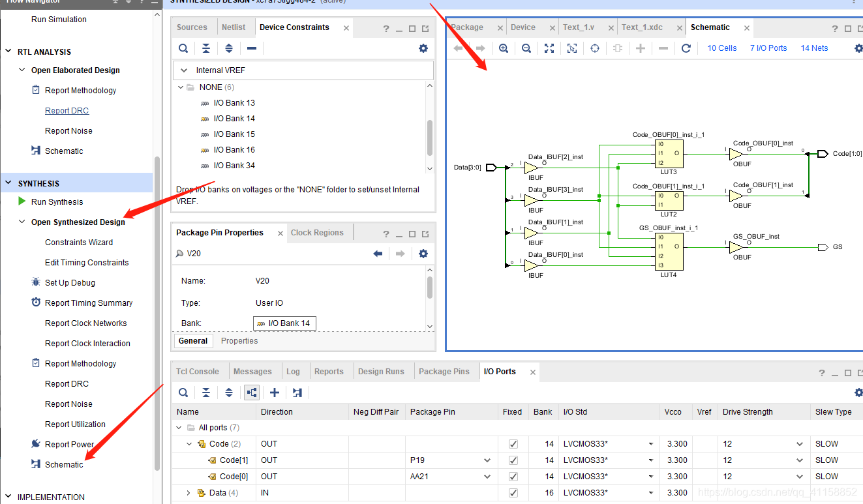
Task: Switch to the Package Pins tab
Action: click(444, 372)
